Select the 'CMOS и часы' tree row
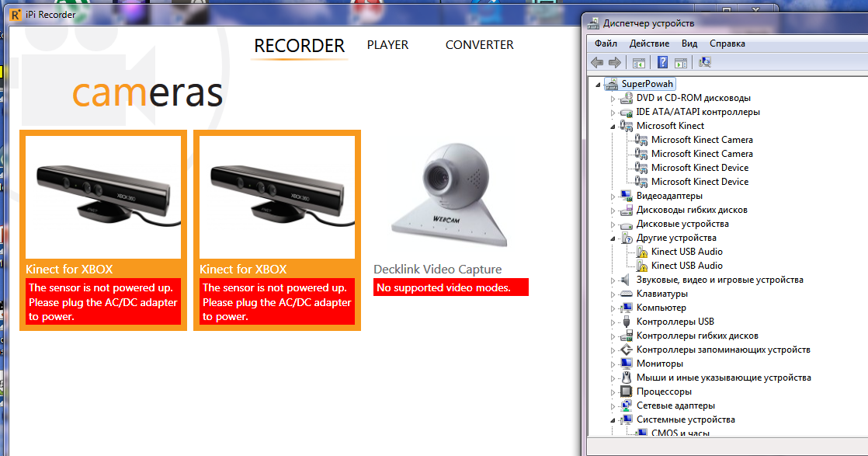Image resolution: width=868 pixels, height=456 pixels. pos(680,432)
